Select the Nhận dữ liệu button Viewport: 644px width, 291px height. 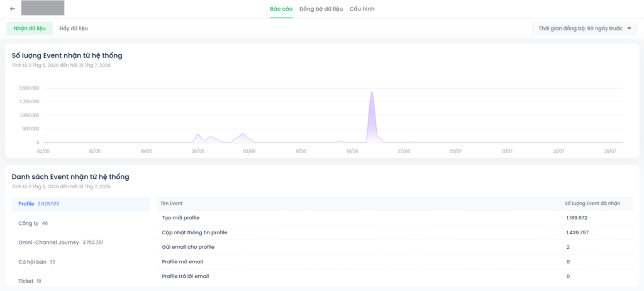(30, 28)
